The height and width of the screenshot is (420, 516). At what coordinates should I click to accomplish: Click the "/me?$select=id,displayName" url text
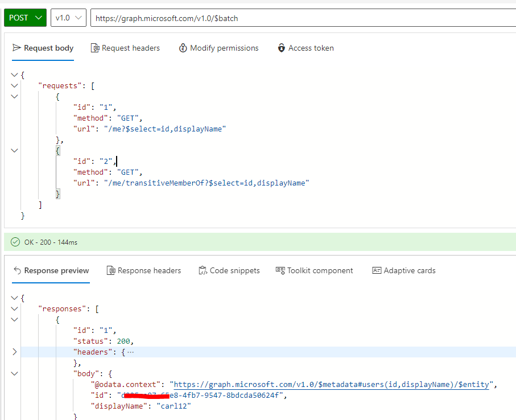coord(165,129)
